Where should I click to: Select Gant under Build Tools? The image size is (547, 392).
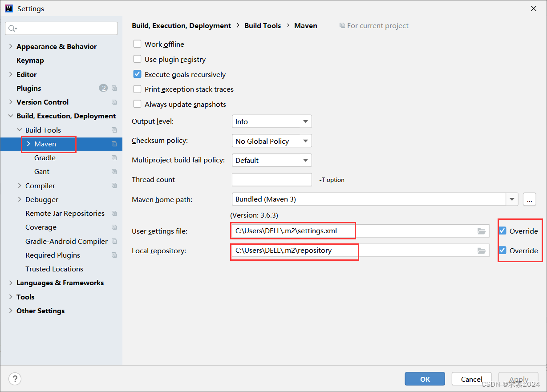(42, 171)
